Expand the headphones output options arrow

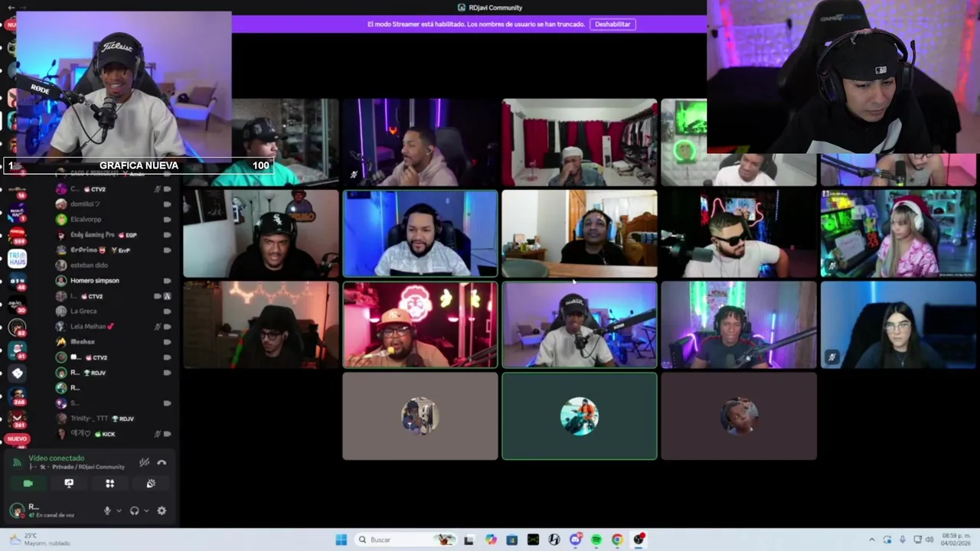pyautogui.click(x=145, y=510)
